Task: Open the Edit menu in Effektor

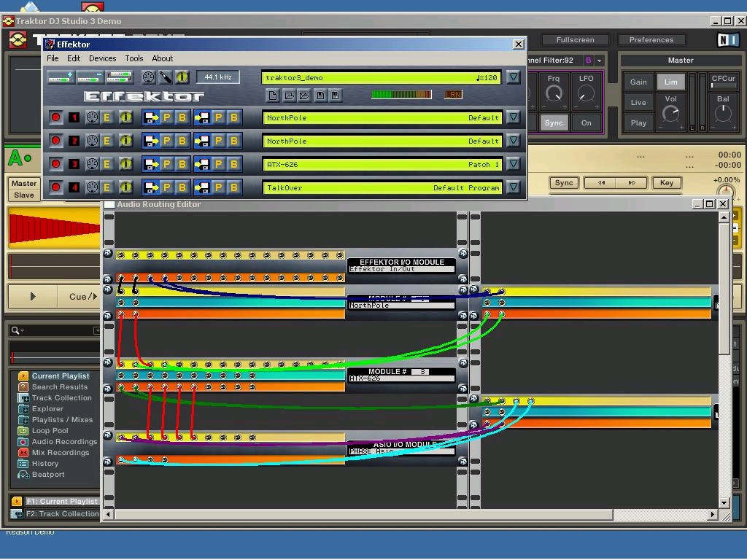Action: [x=74, y=58]
